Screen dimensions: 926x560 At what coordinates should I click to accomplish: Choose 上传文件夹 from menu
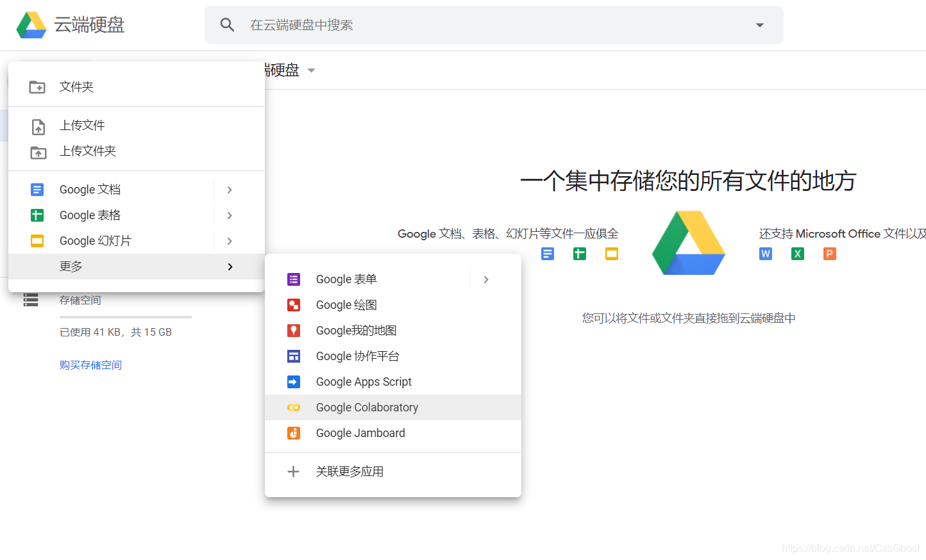point(137,151)
